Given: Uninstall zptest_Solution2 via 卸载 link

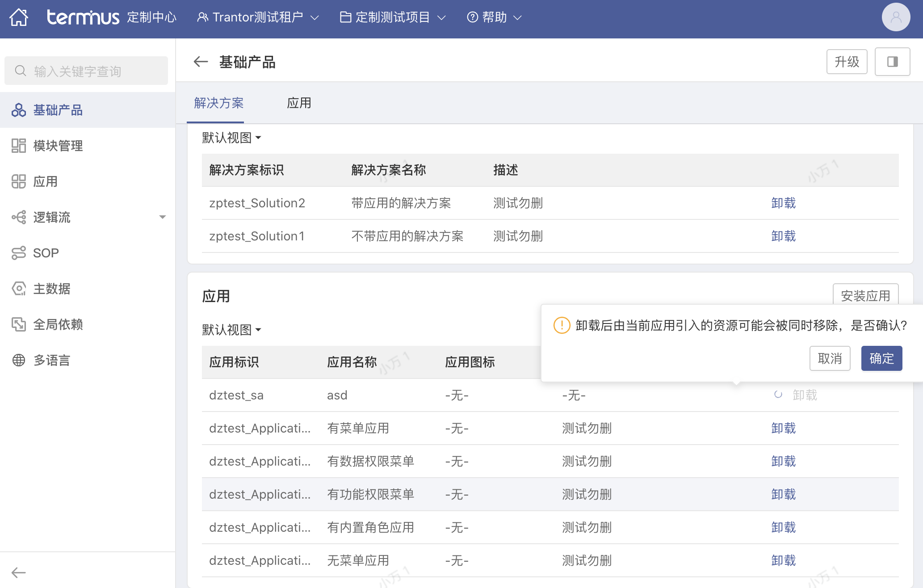Looking at the screenshot, I should pyautogui.click(x=783, y=203).
